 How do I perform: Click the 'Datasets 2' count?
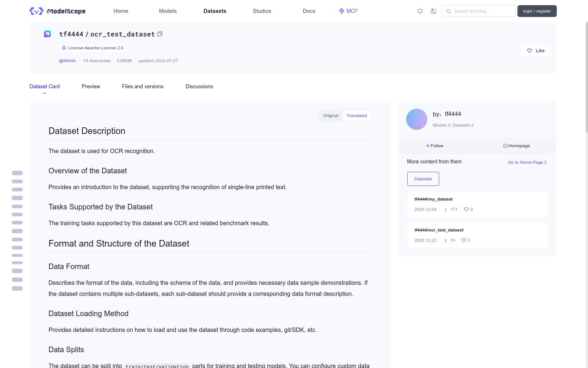tap(463, 125)
